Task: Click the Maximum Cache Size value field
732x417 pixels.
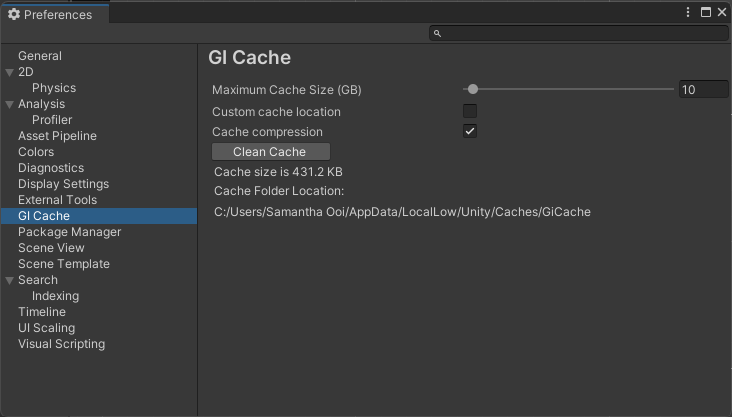Action: point(703,90)
